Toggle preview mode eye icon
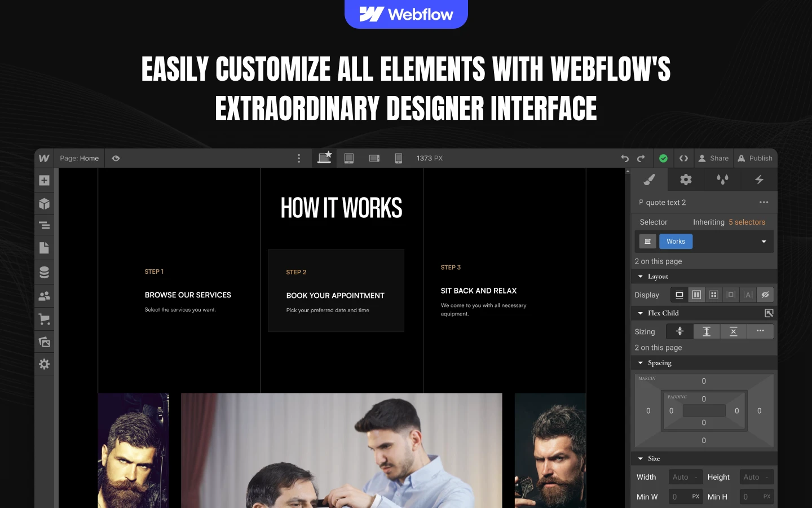Viewport: 812px width, 508px height. click(x=116, y=159)
